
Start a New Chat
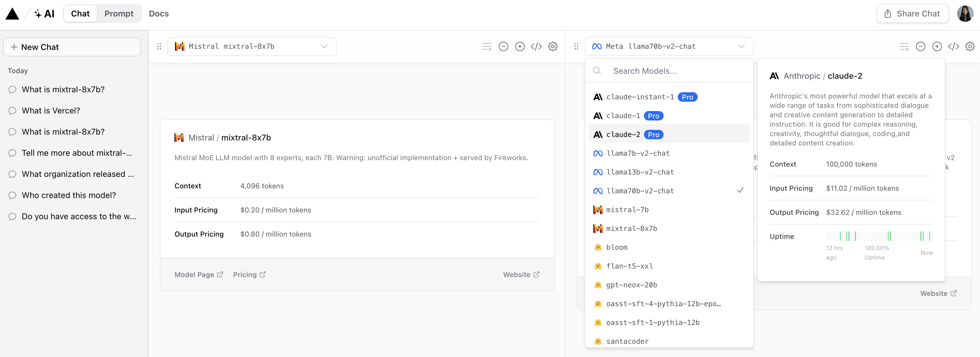[72, 47]
